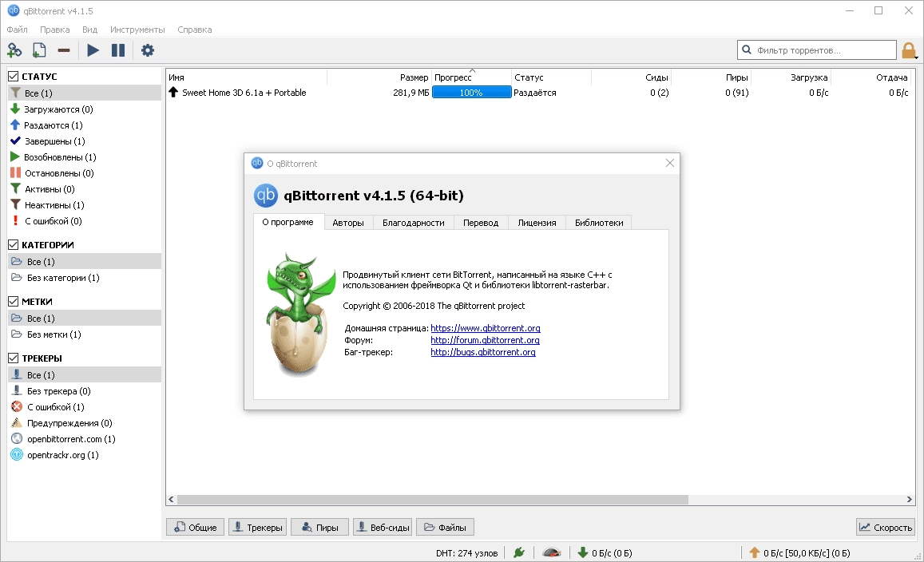The image size is (924, 562).
Task: Open the Справка menu
Action: pos(195,30)
